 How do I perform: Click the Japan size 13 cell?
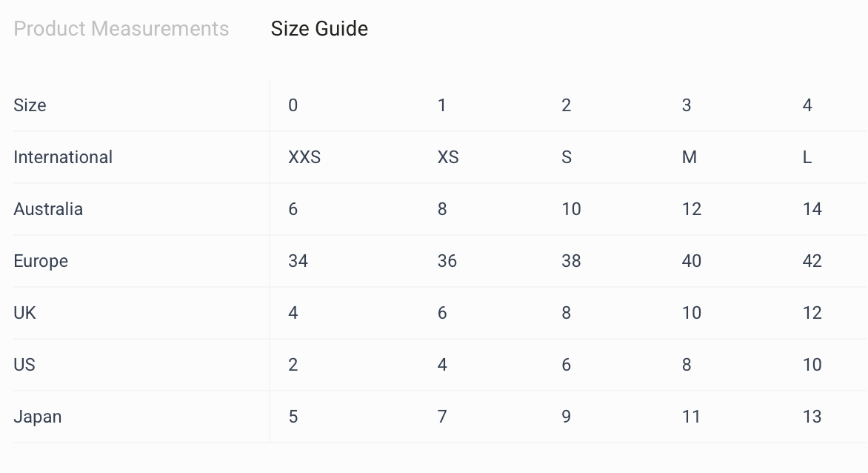click(x=812, y=417)
